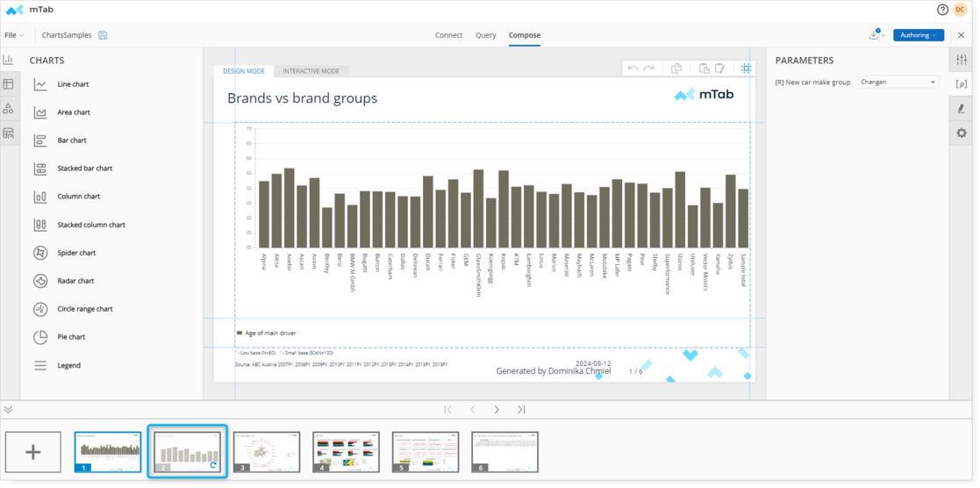980x488 pixels.
Task: Select slide thumbnail 3 spider chart
Action: point(267,452)
